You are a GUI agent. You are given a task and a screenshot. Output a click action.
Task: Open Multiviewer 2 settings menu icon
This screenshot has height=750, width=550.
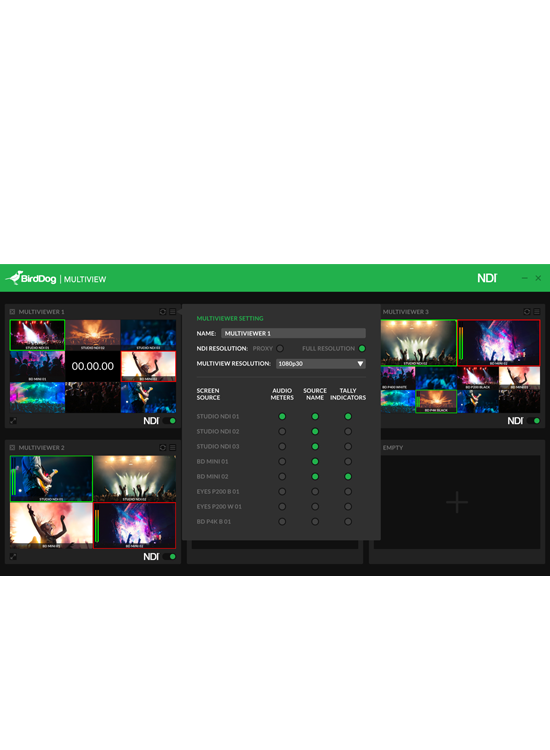[x=173, y=447]
